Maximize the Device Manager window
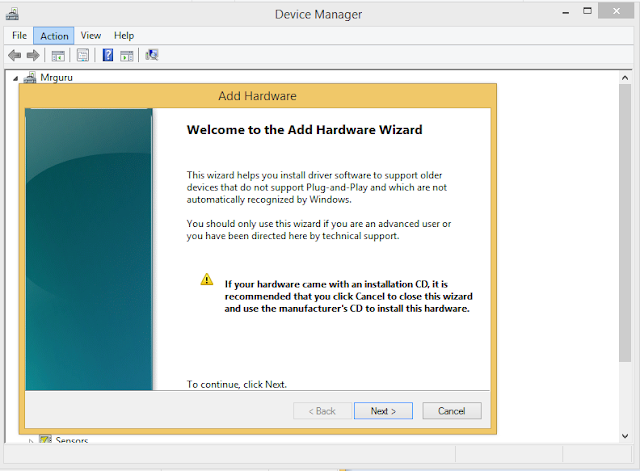The width and height of the screenshot is (640, 471). coord(587,11)
